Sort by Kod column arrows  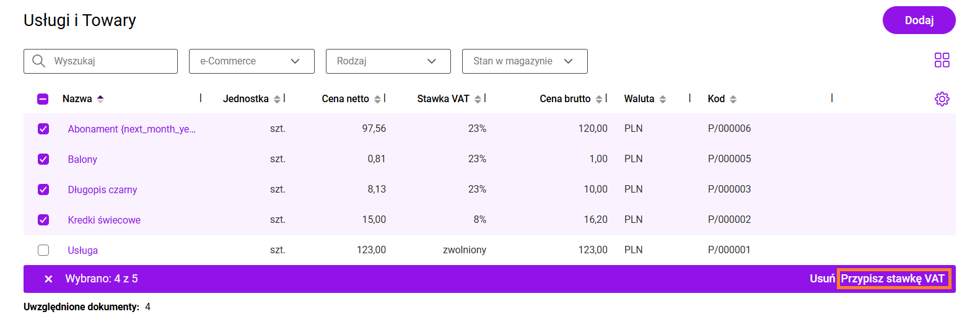click(733, 99)
